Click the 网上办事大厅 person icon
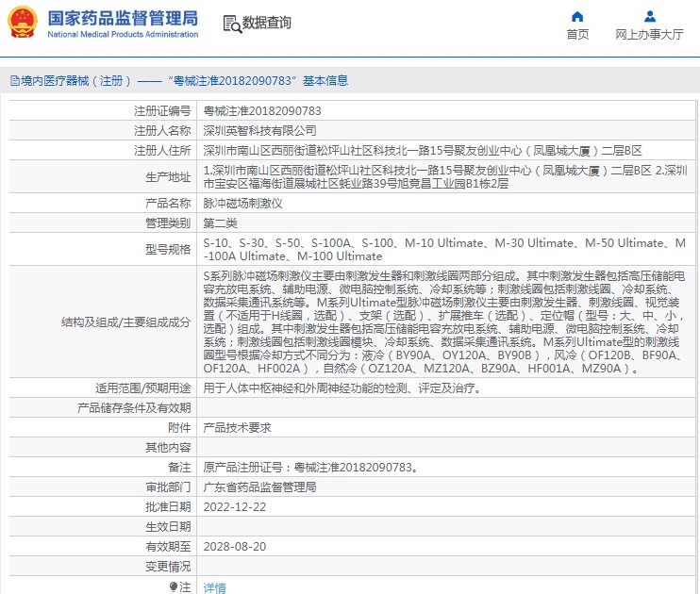700x594 pixels. (x=650, y=17)
